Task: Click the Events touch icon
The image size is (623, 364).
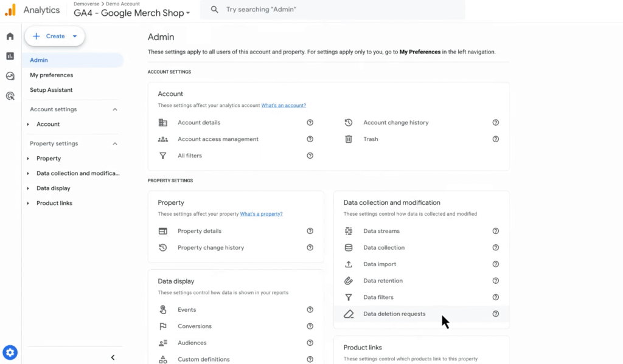Action: tap(163, 310)
